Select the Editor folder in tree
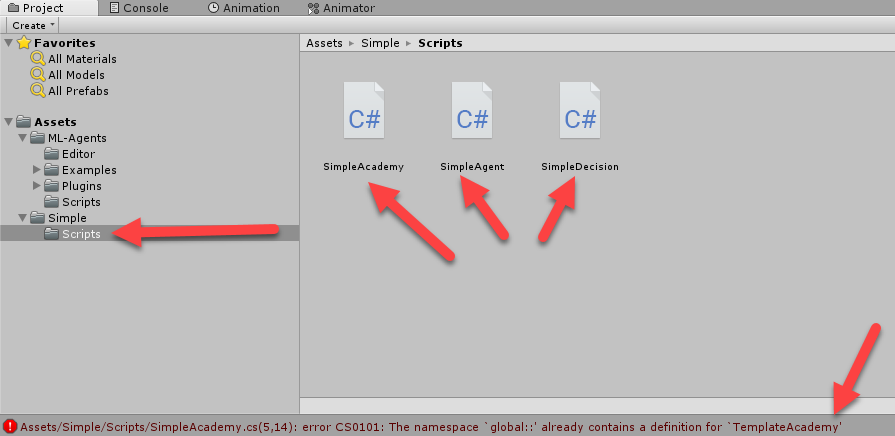 (x=69, y=154)
